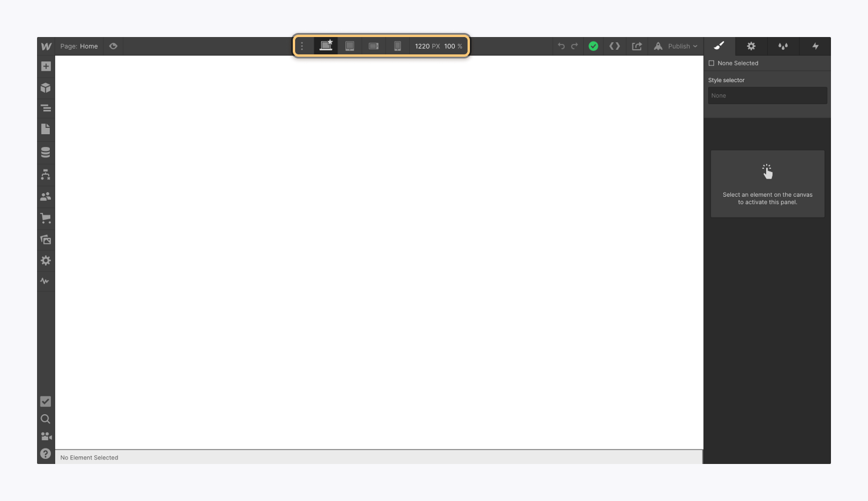
Task: Click the green saved status check
Action: click(594, 46)
